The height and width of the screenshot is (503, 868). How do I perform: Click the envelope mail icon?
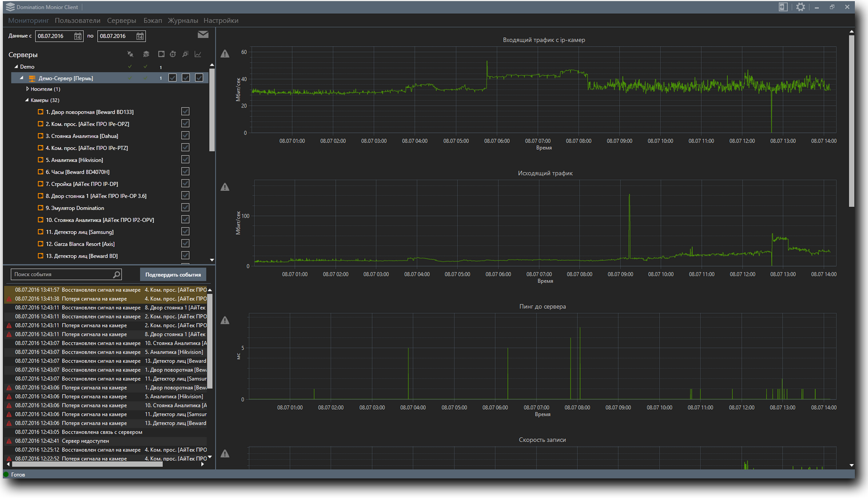203,34
